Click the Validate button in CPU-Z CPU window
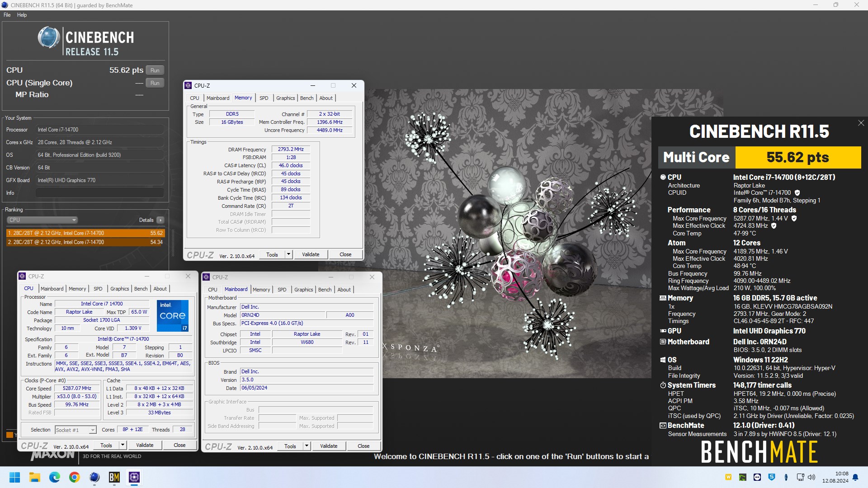This screenshot has width=868, height=488. pyautogui.click(x=145, y=445)
